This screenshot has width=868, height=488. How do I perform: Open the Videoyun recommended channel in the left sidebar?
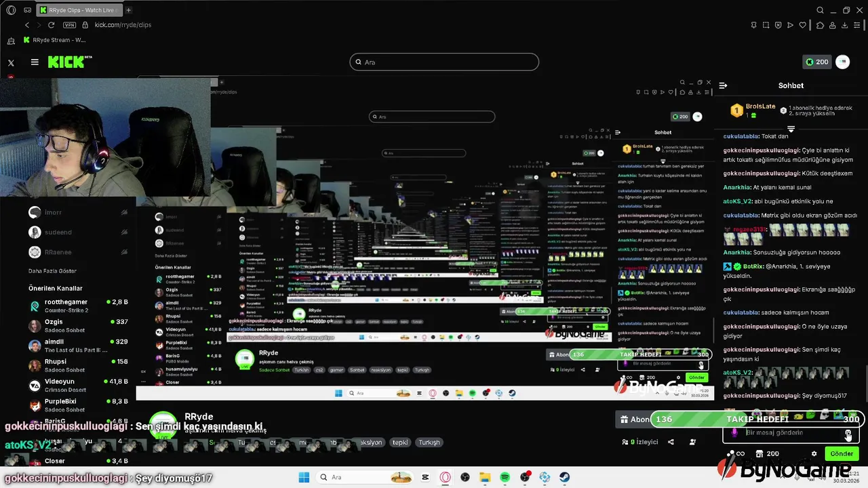click(78, 385)
